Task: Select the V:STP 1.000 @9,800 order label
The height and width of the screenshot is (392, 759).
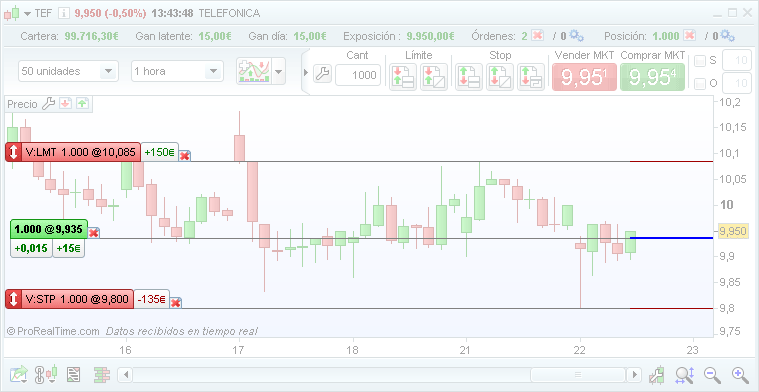Action: 69,299
